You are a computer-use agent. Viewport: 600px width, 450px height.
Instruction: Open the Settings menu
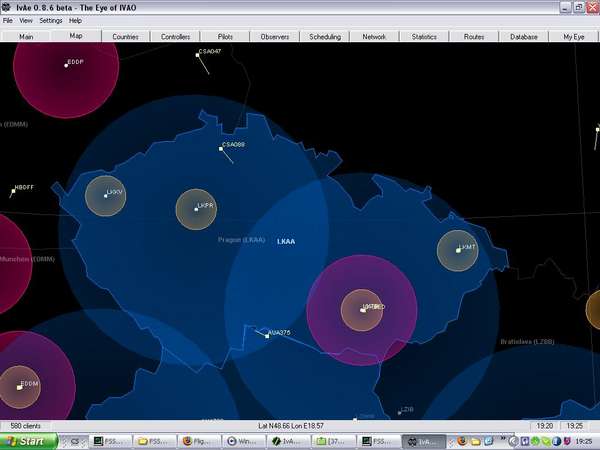pyautogui.click(x=50, y=20)
